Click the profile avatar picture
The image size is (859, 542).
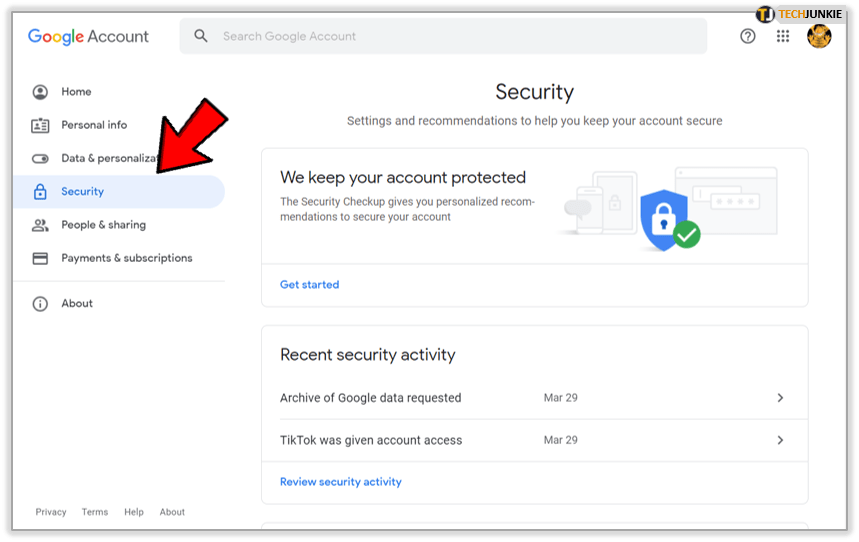pos(819,36)
